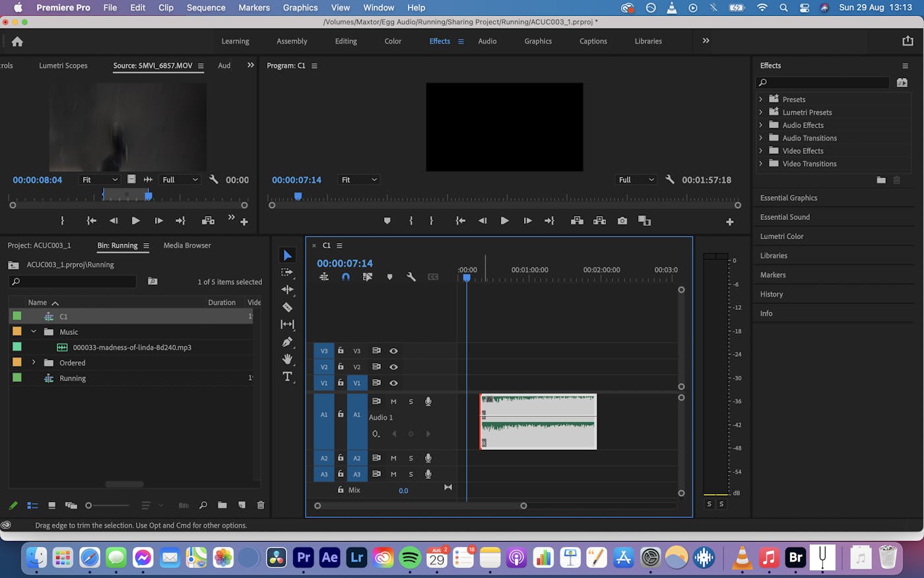
Task: Toggle V2 track output eye
Action: 393,367
